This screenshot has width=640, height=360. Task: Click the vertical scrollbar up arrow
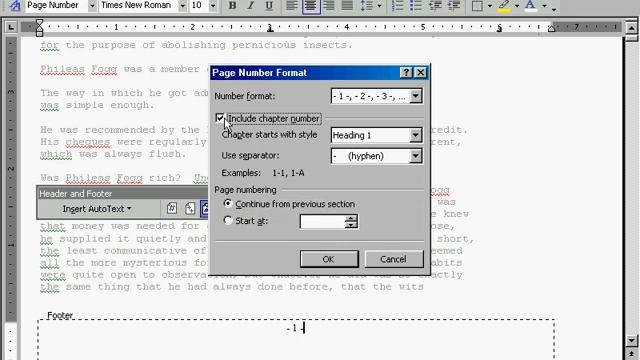click(631, 28)
